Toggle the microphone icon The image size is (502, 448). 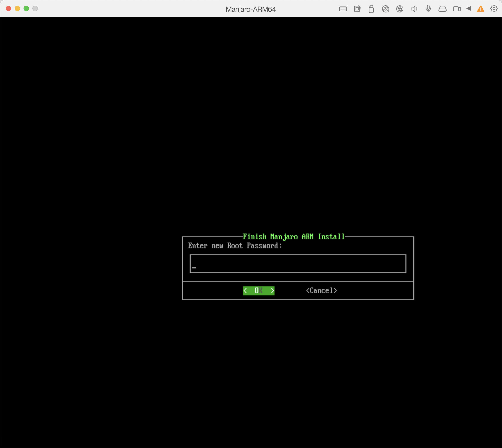tap(428, 9)
